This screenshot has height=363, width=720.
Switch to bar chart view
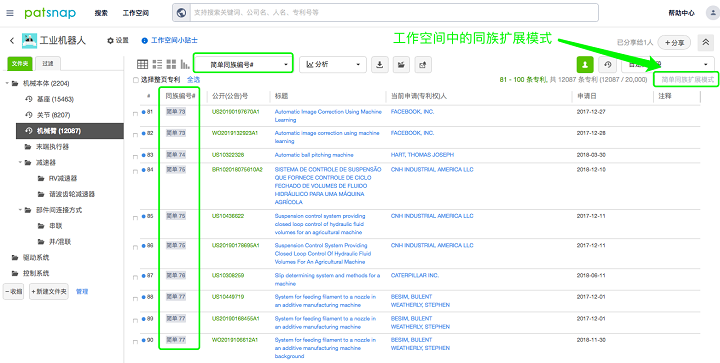click(185, 64)
